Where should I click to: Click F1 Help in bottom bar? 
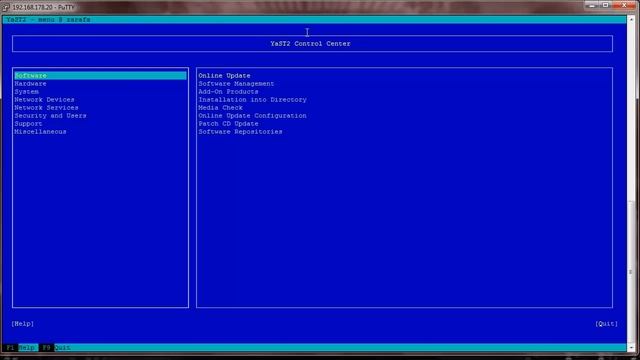tap(20, 348)
